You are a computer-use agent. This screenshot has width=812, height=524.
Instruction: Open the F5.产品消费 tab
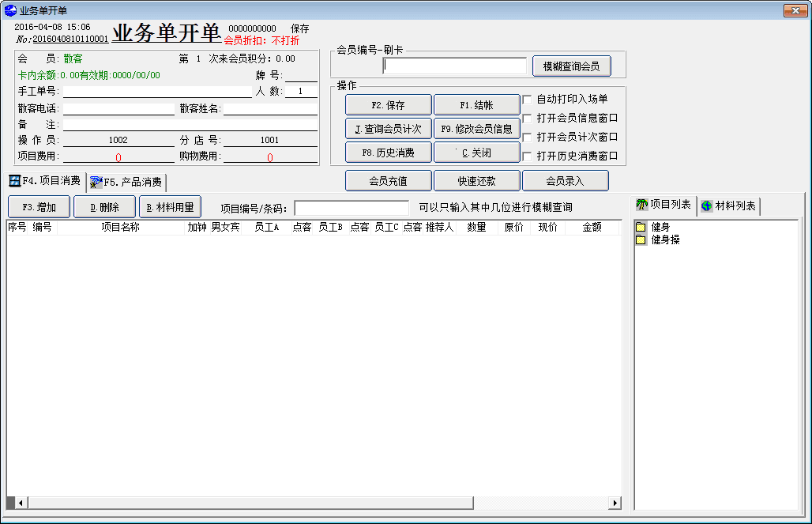pyautogui.click(x=126, y=183)
